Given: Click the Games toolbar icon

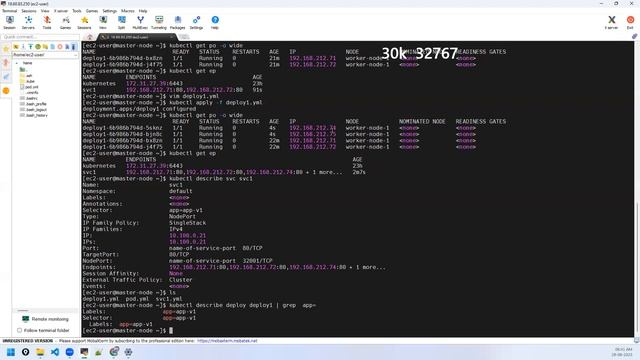Looking at the screenshot, I should click(x=66, y=22).
